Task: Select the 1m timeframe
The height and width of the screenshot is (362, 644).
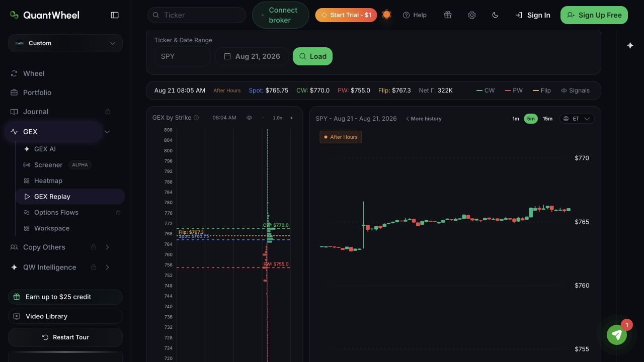Action: tap(516, 119)
